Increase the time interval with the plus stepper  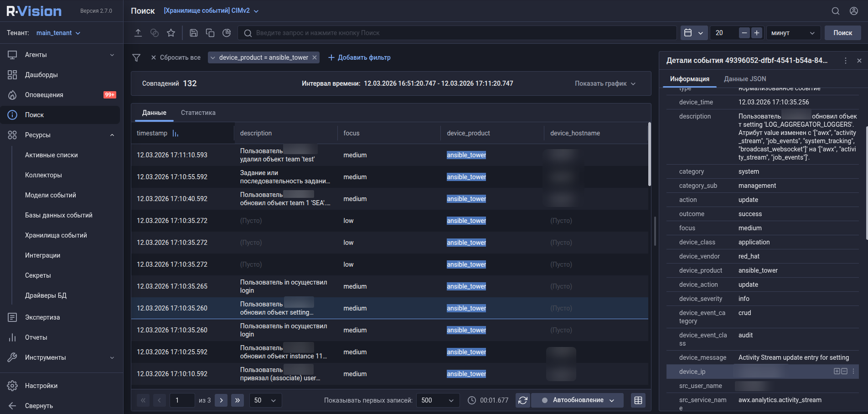756,32
